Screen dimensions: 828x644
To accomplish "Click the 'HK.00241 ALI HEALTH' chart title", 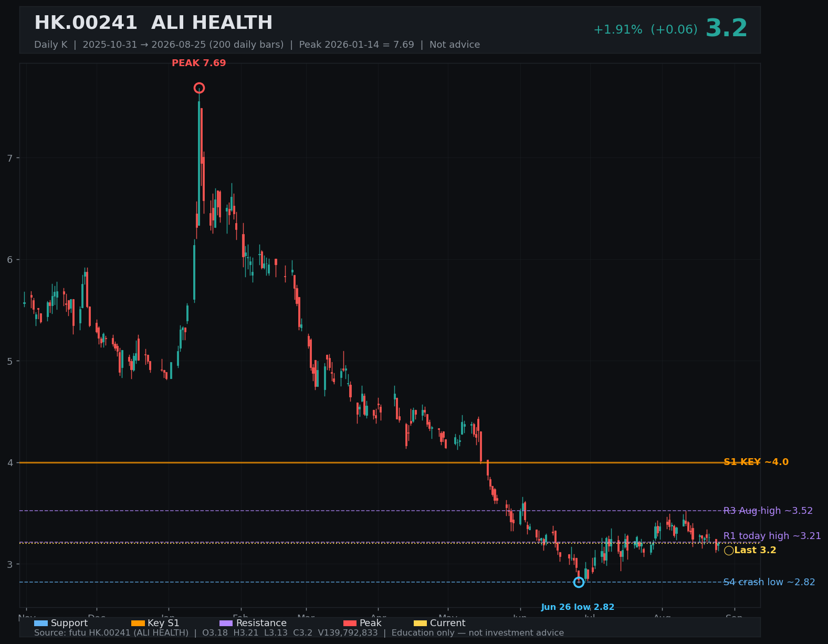I will click(x=153, y=23).
